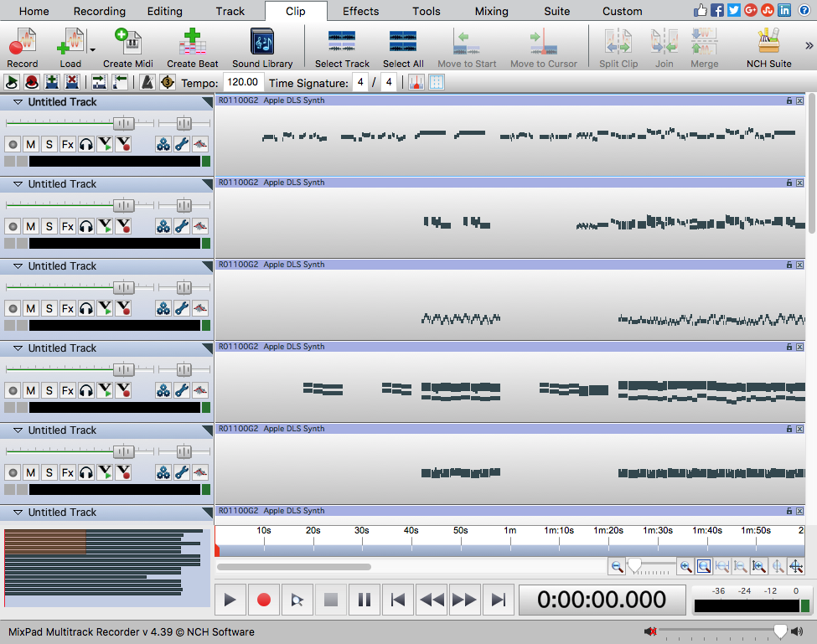
Task: Click the thumbs-up like icon
Action: 701,10
